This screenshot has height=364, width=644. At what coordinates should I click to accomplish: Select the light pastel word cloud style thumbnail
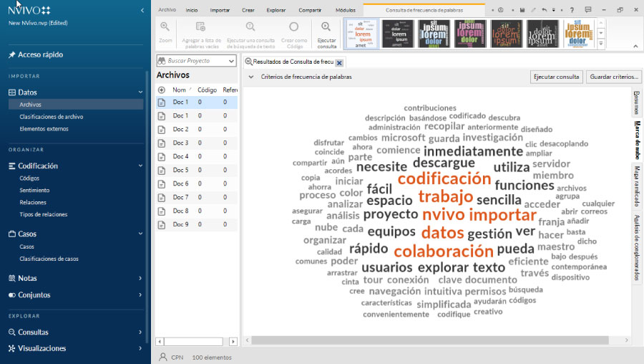coord(361,34)
